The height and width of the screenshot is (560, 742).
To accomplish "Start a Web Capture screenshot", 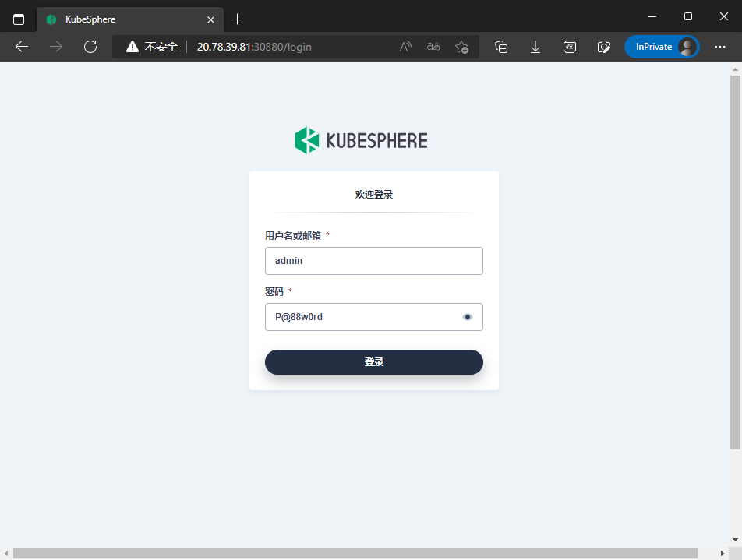I will click(x=604, y=47).
